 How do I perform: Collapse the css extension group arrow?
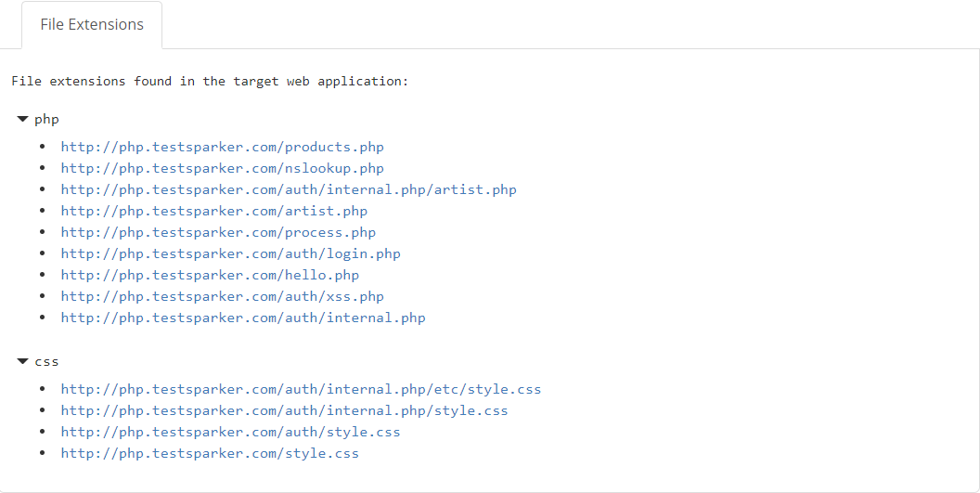(23, 361)
